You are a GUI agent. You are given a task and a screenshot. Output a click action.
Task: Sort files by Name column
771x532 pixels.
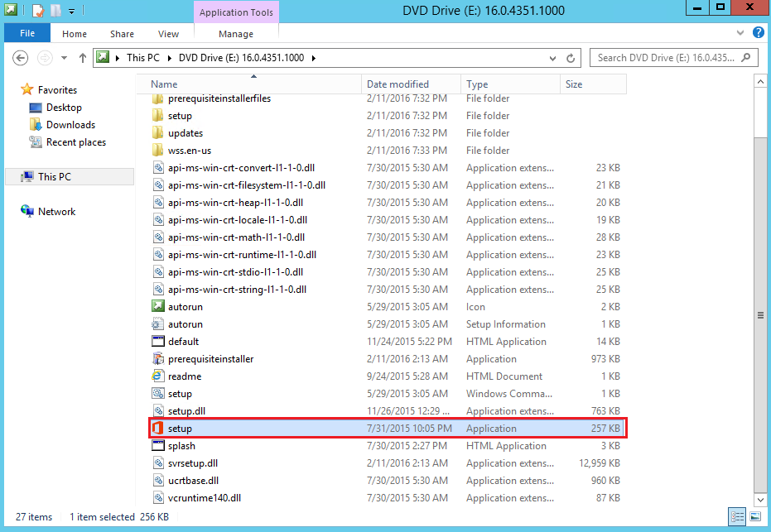tap(248, 84)
